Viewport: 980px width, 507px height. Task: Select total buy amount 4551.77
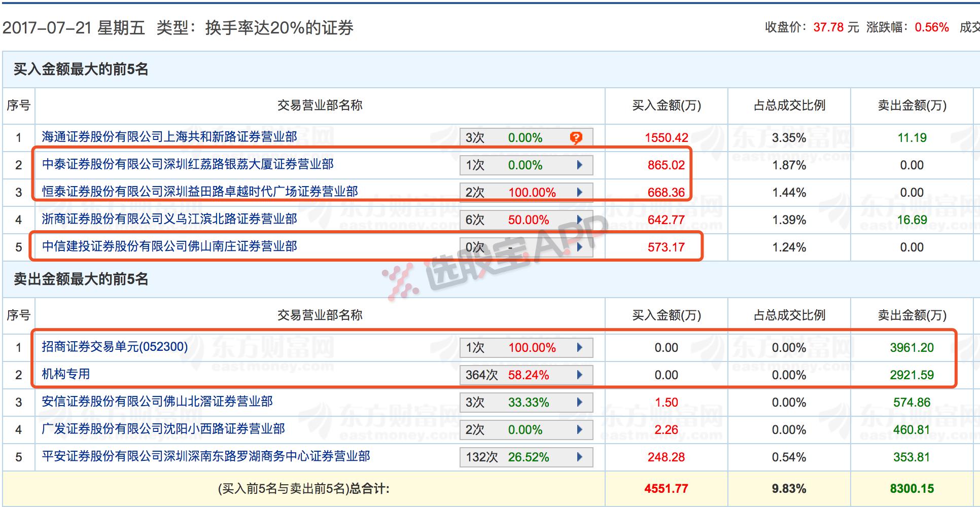tap(667, 488)
